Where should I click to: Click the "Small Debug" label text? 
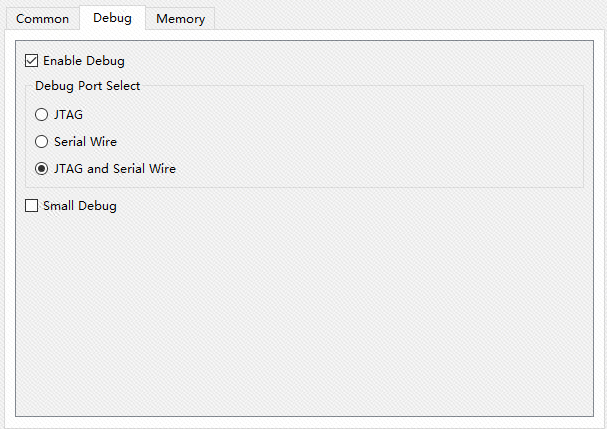coord(80,206)
